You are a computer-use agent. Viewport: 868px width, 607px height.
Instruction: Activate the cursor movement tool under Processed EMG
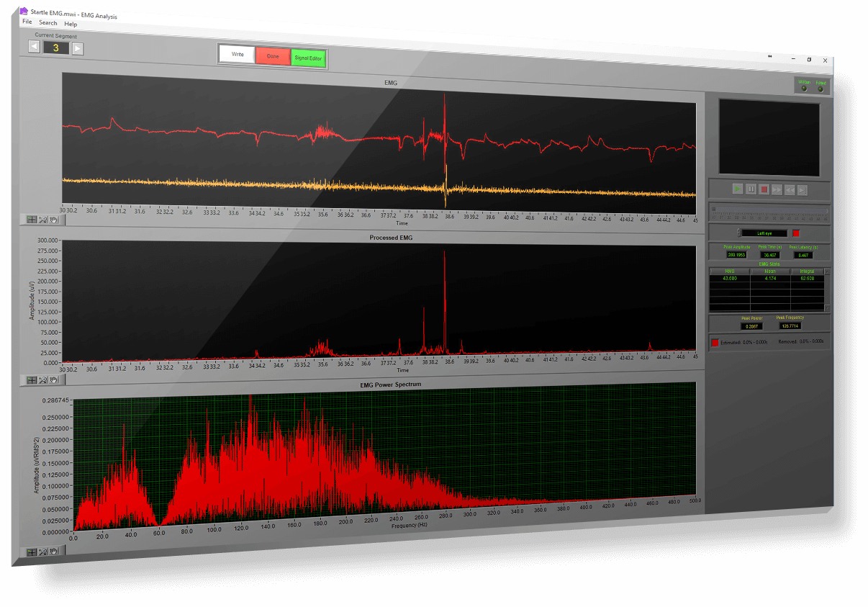(32, 380)
